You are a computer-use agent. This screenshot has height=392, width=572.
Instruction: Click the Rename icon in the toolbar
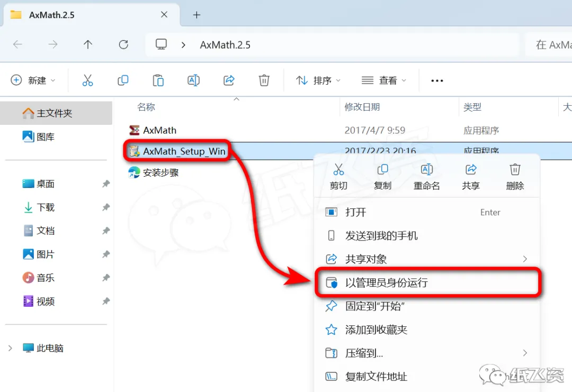coord(193,80)
